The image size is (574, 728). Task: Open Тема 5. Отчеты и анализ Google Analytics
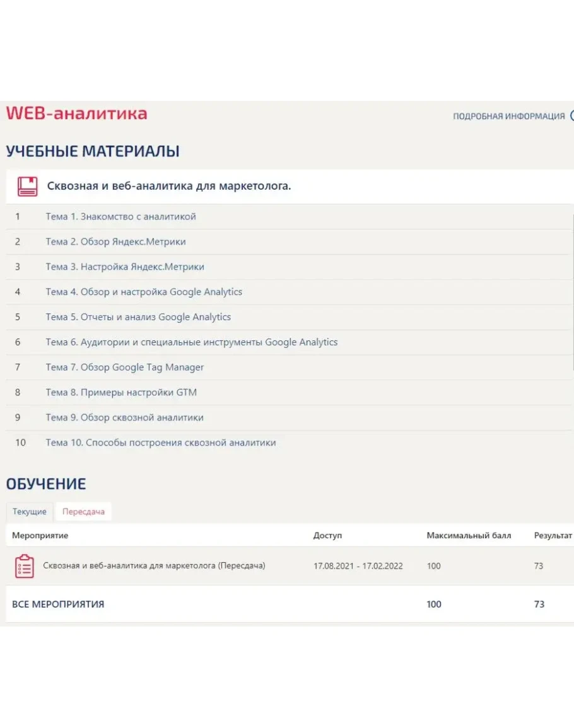pos(138,317)
